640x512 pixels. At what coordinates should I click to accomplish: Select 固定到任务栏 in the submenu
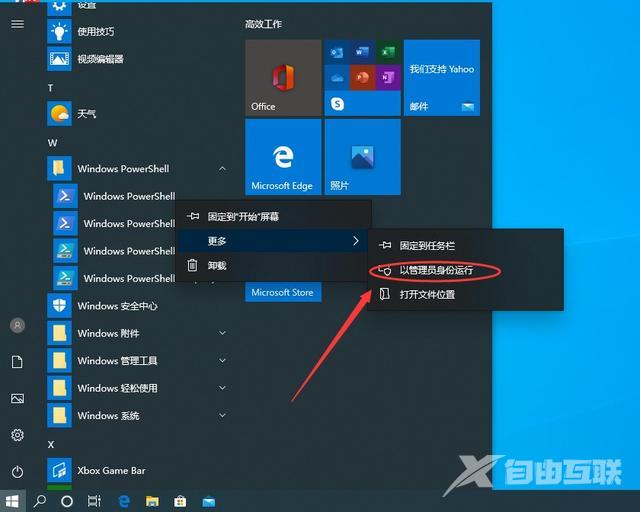[465, 245]
